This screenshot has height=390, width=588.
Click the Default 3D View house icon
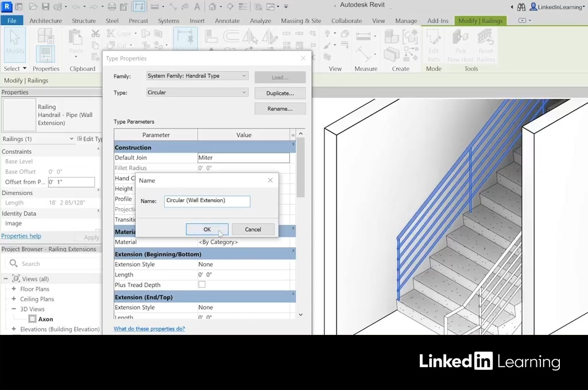click(x=212, y=7)
